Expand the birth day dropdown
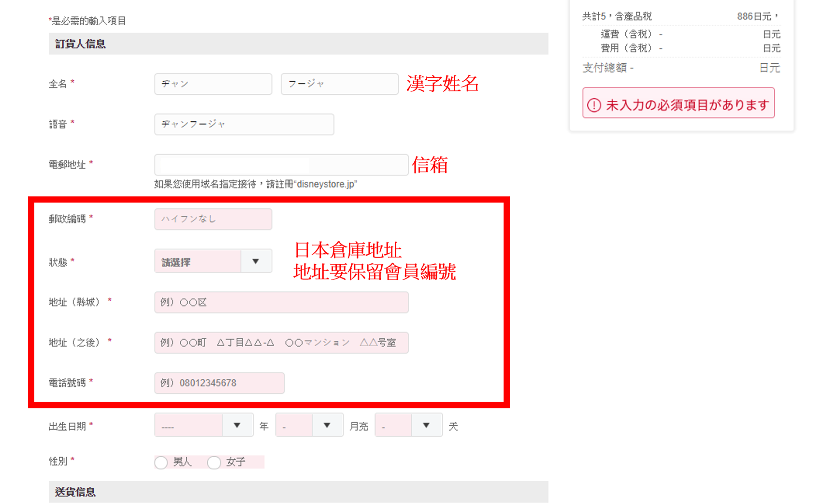838x504 pixels. tap(408, 426)
